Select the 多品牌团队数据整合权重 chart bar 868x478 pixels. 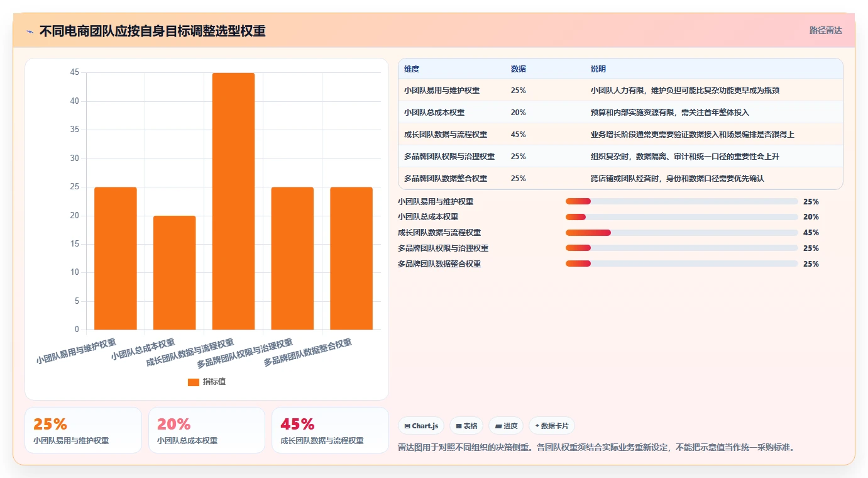pos(351,258)
